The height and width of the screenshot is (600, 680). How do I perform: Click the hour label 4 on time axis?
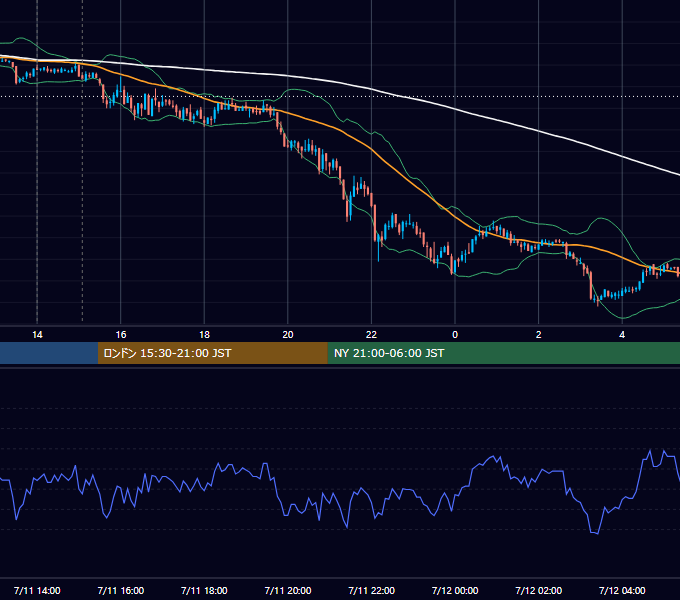point(622,335)
